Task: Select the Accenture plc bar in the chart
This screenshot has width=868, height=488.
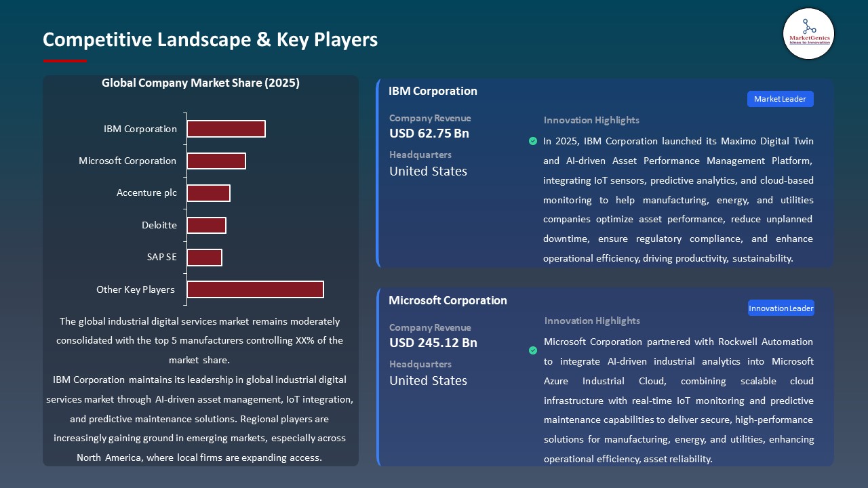Action: (209, 192)
